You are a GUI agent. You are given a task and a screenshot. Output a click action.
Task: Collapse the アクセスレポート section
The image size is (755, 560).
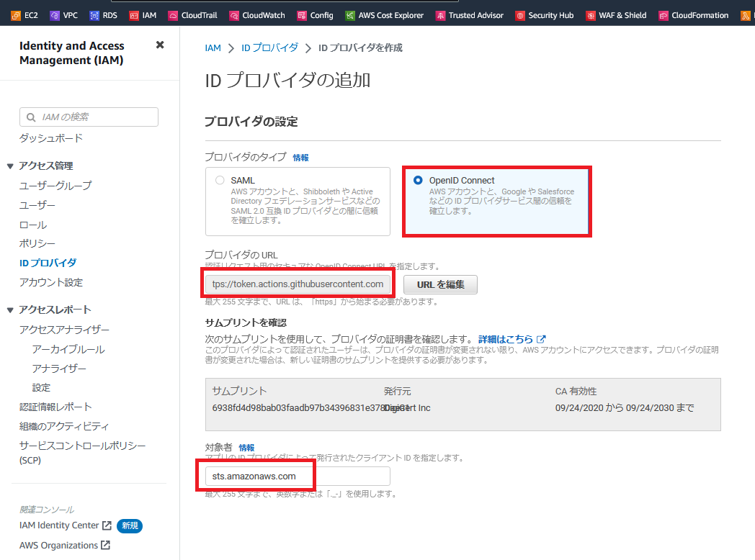click(10, 310)
